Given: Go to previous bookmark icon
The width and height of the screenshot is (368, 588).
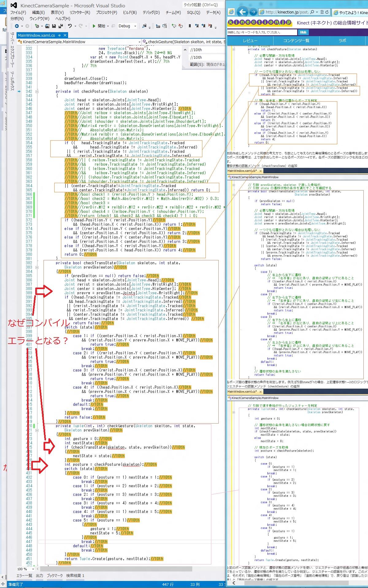Looking at the screenshot, I should click(197, 26).
